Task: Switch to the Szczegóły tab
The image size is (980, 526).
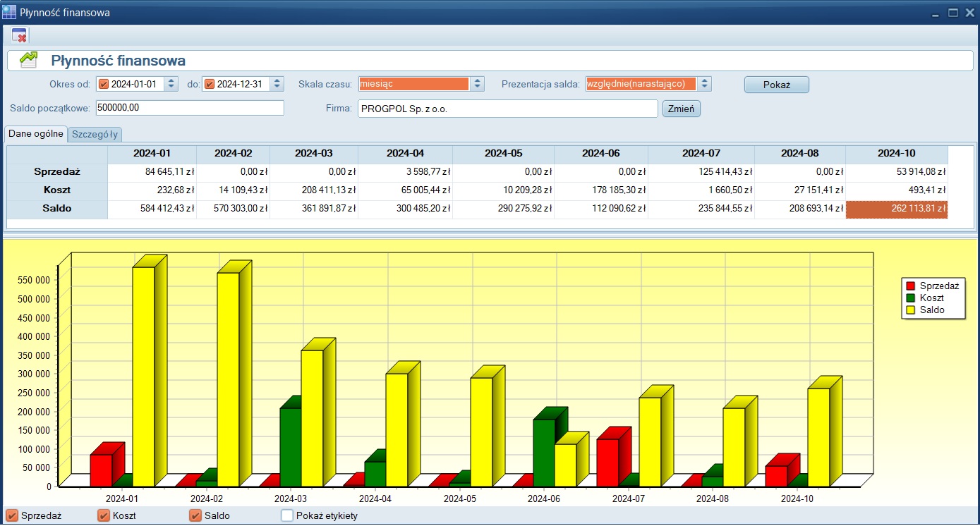Action: (x=95, y=134)
